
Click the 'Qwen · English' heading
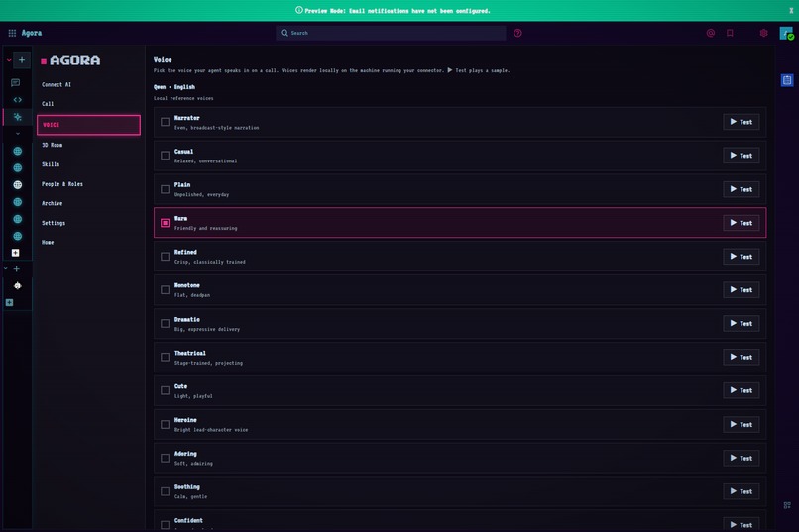tap(174, 87)
